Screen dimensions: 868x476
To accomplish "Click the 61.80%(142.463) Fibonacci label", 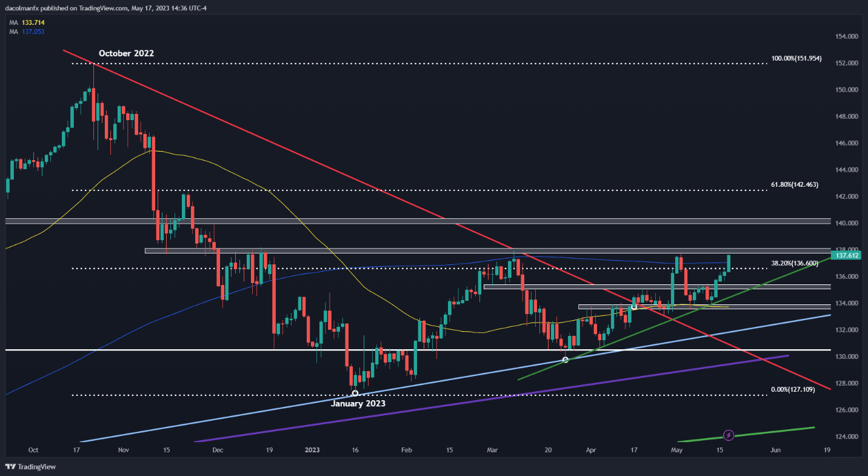I will point(795,184).
